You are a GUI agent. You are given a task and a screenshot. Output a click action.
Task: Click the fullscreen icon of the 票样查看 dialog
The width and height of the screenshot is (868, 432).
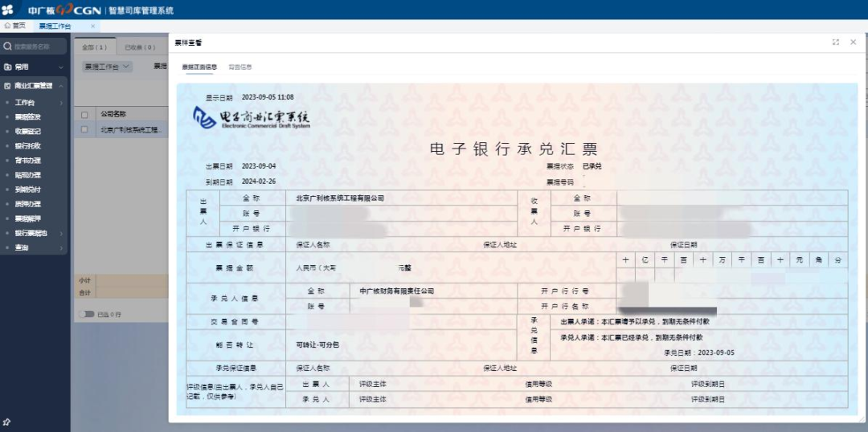coord(836,42)
